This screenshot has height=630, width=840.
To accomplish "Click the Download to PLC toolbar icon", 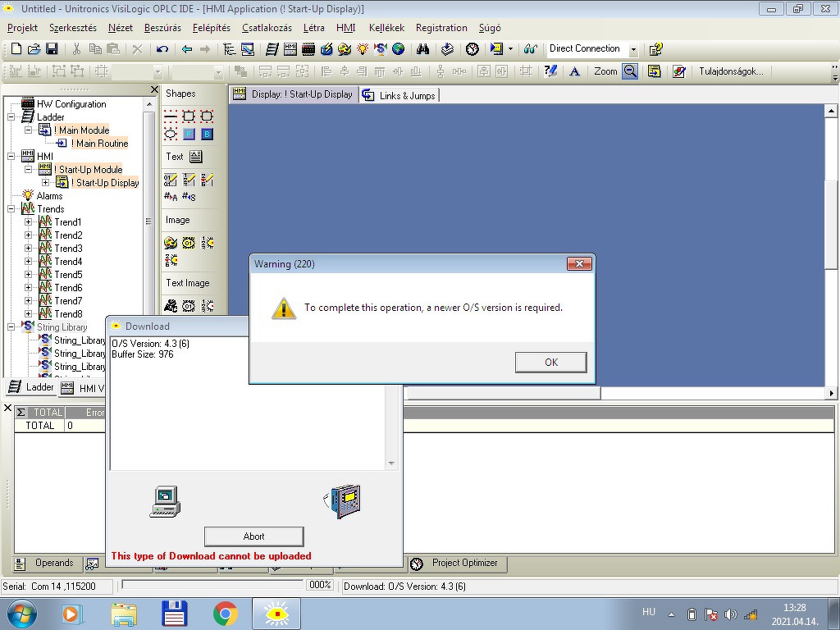I will coord(447,49).
